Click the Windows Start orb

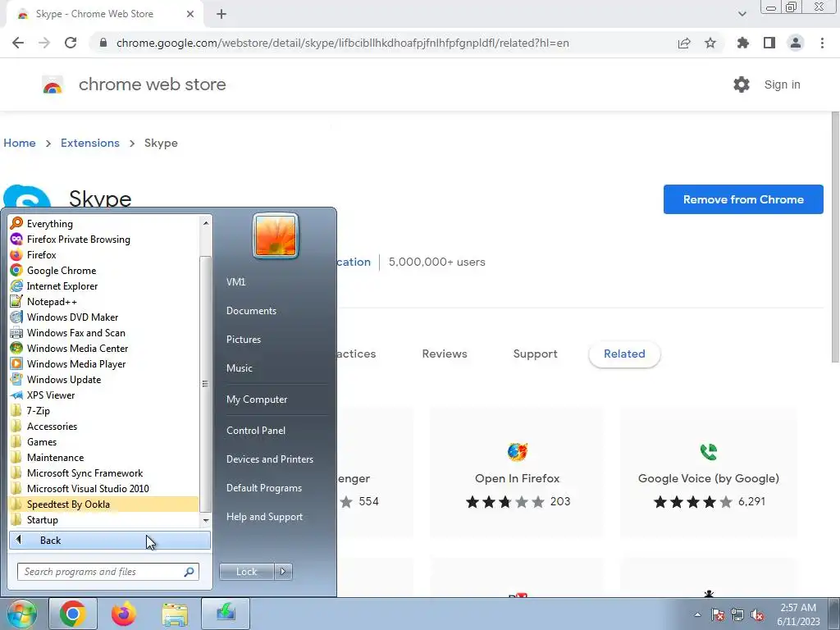21,614
